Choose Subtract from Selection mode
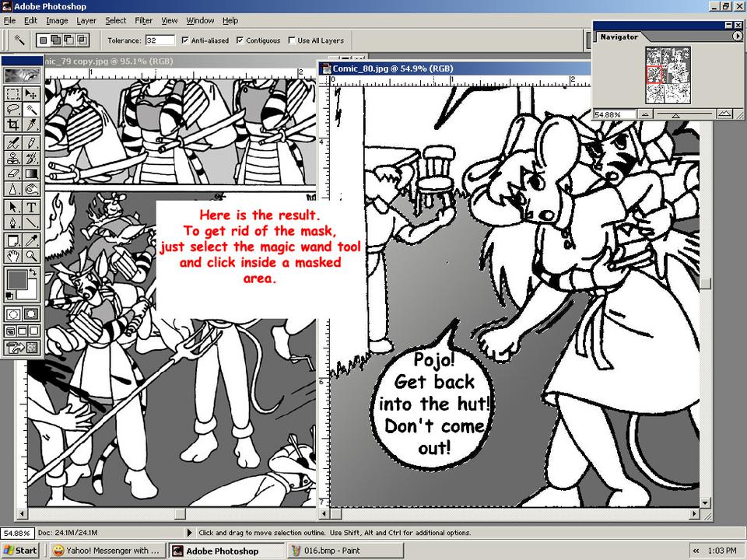Screen dimensions: 747x560 [x=69, y=40]
